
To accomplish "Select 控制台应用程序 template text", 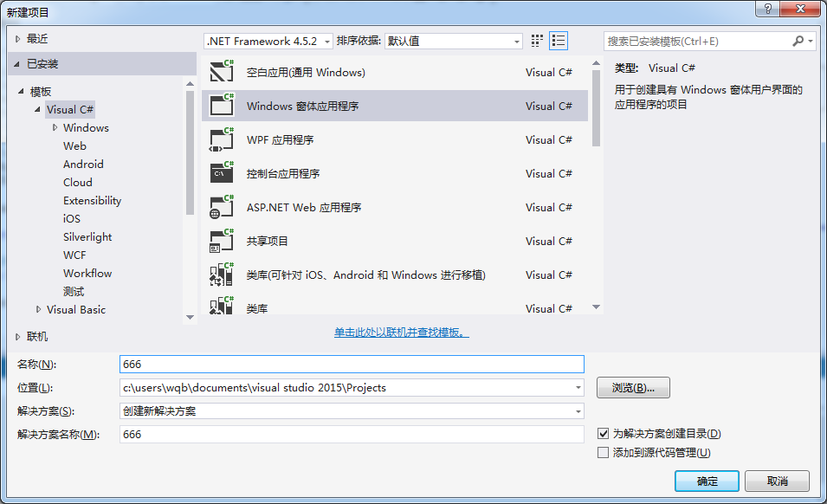I will (x=283, y=173).
